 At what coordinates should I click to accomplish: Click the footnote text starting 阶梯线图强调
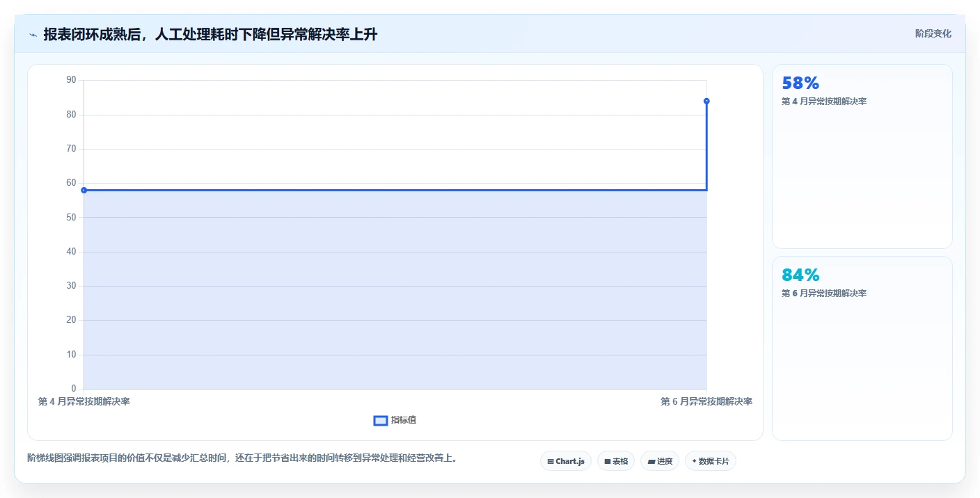(x=242, y=458)
